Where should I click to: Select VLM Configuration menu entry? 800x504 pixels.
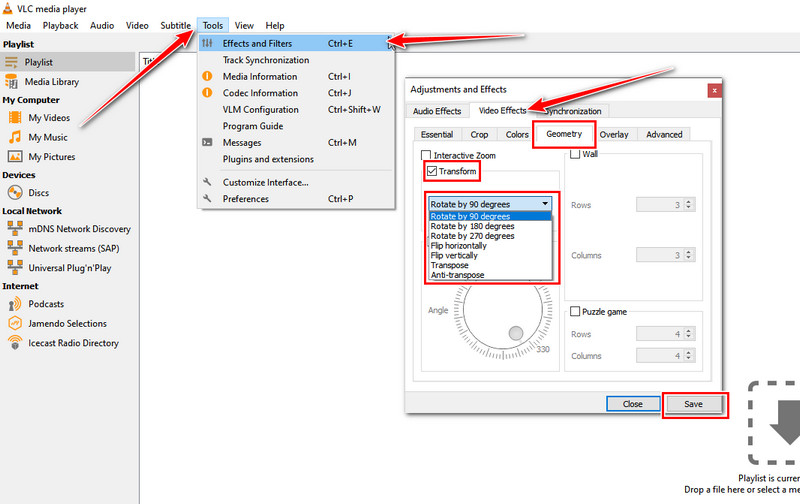296,109
